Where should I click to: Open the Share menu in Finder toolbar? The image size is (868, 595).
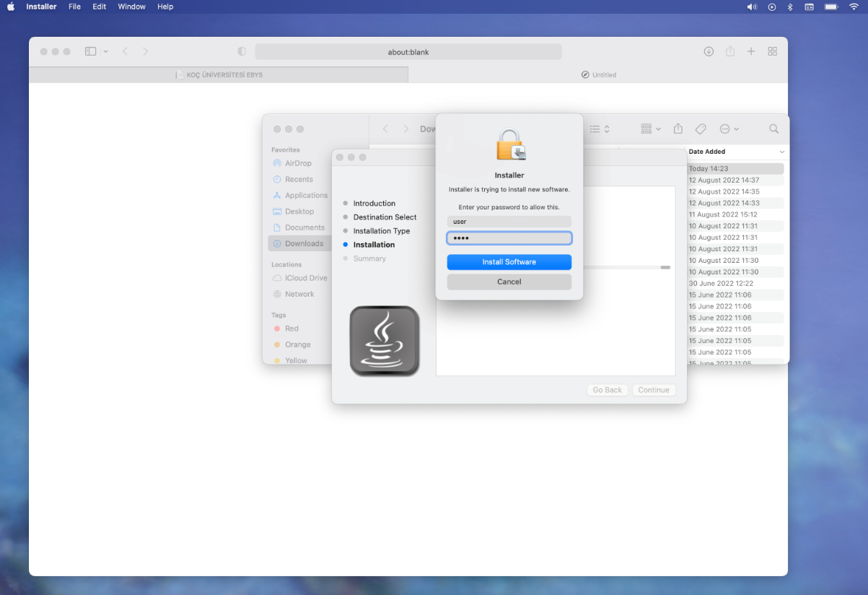(x=677, y=129)
